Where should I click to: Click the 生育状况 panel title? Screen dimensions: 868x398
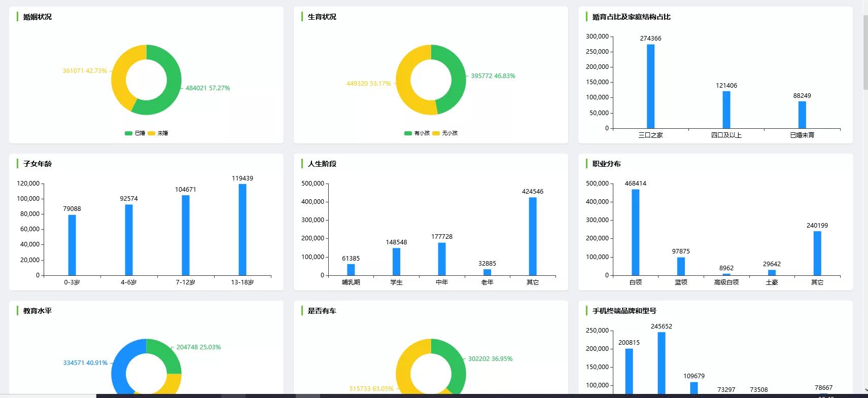click(322, 17)
